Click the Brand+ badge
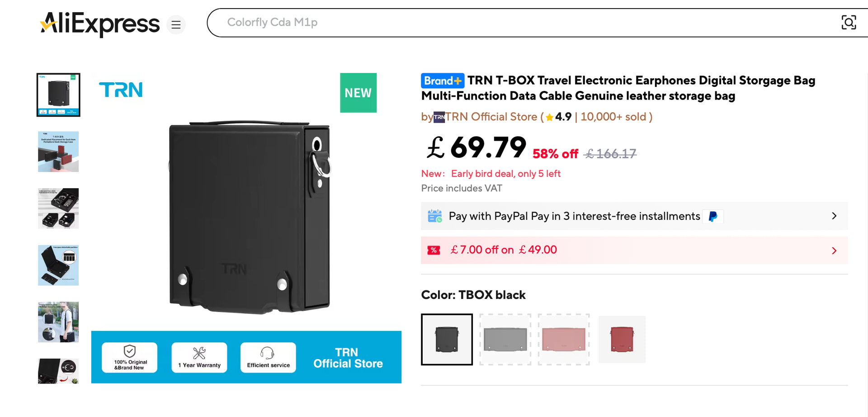This screenshot has width=868, height=417. pyautogui.click(x=442, y=81)
